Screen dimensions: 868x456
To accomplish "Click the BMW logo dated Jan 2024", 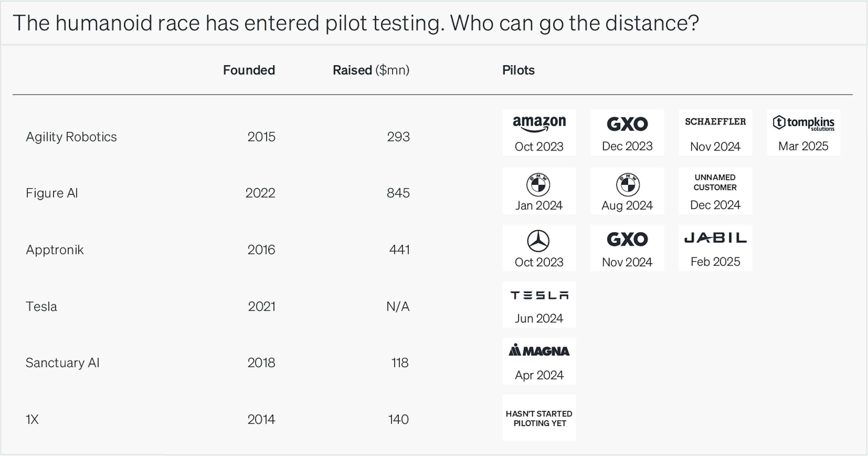I will (538, 184).
